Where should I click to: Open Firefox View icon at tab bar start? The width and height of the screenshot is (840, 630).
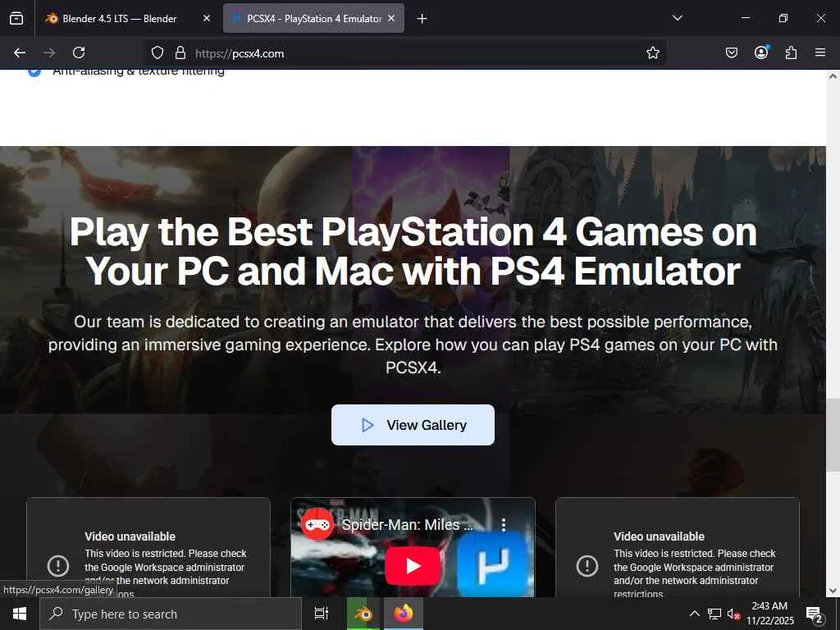pyautogui.click(x=16, y=19)
